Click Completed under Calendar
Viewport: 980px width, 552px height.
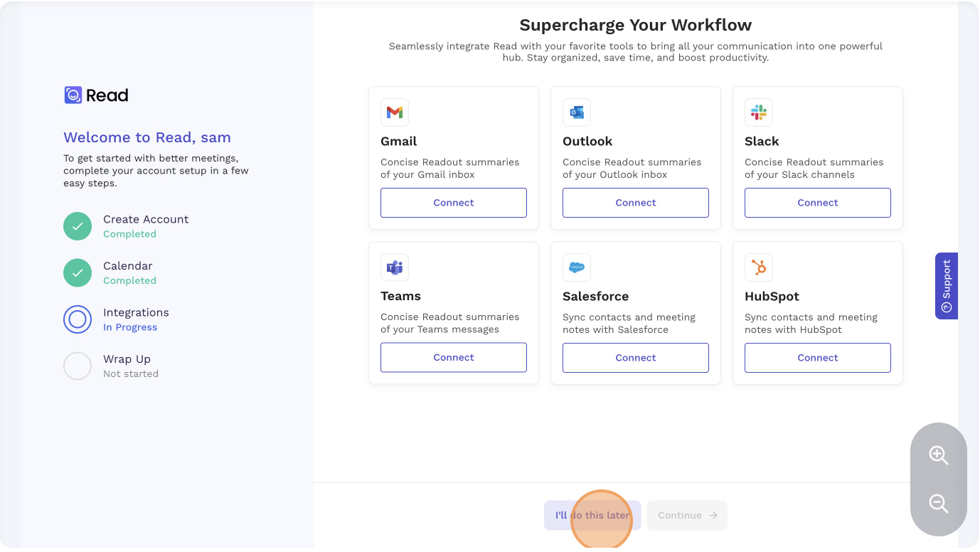coord(129,280)
